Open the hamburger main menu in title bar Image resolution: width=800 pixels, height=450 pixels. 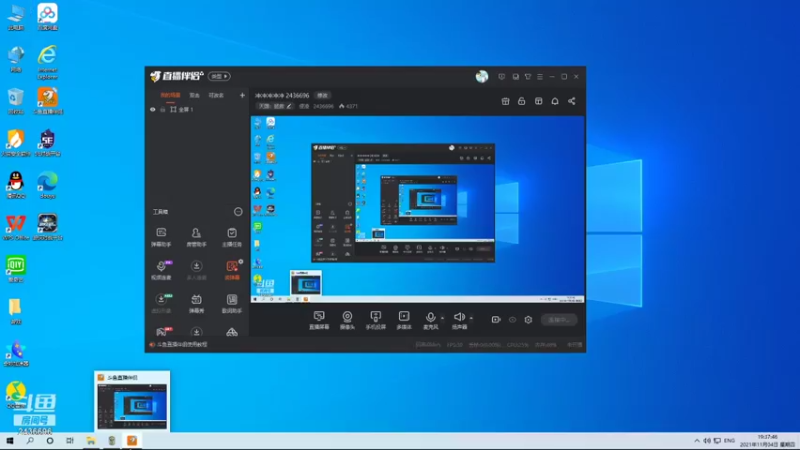pyautogui.click(x=540, y=77)
